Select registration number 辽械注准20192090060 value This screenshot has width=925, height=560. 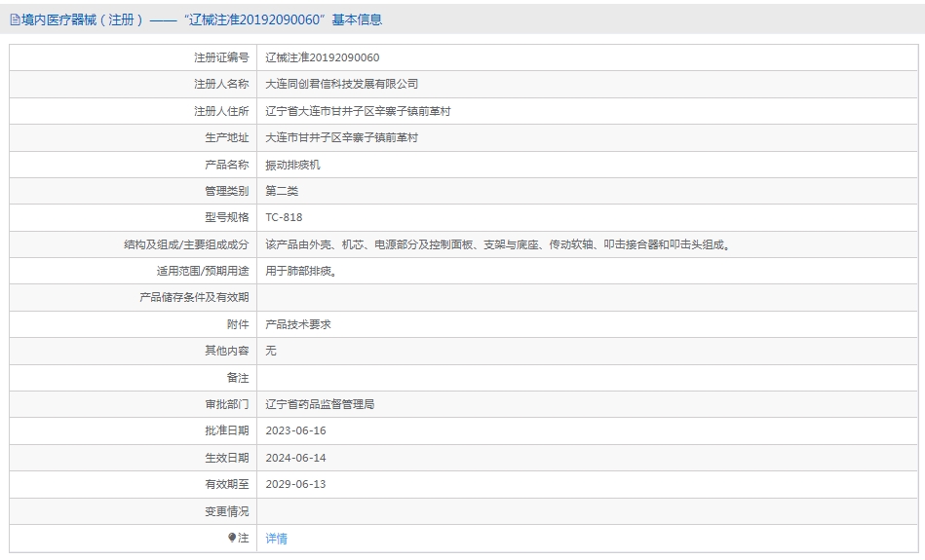coord(322,57)
